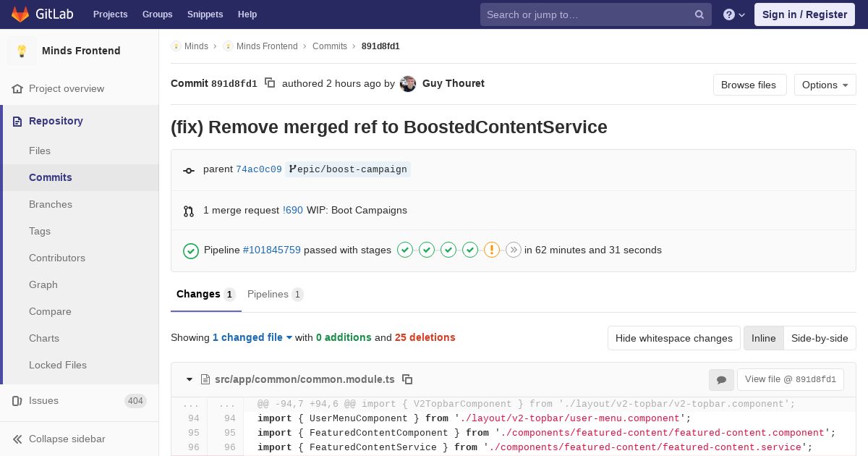Click the GitLab fox logo
The width and height of the screenshot is (868, 456).
tap(20, 14)
